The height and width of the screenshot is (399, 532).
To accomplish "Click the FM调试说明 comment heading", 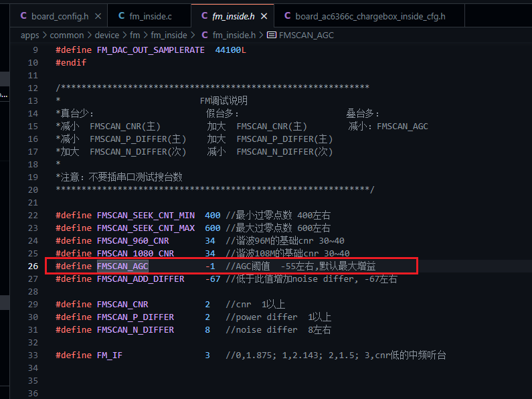I will [224, 101].
